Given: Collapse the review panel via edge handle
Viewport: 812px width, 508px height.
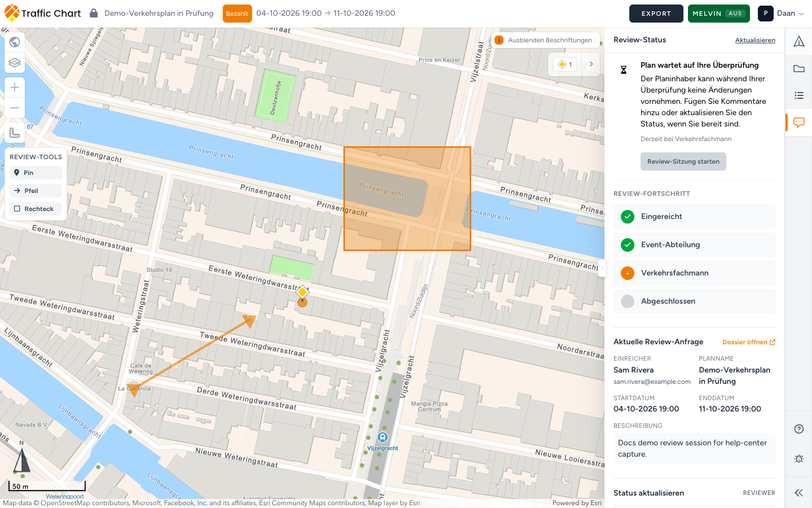Looking at the screenshot, I should [602, 268].
